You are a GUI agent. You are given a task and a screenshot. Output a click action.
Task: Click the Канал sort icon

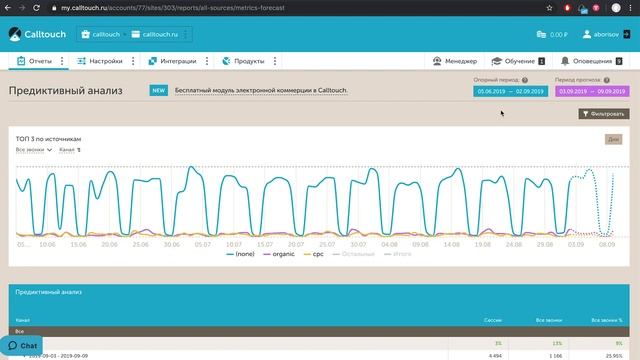pos(79,150)
